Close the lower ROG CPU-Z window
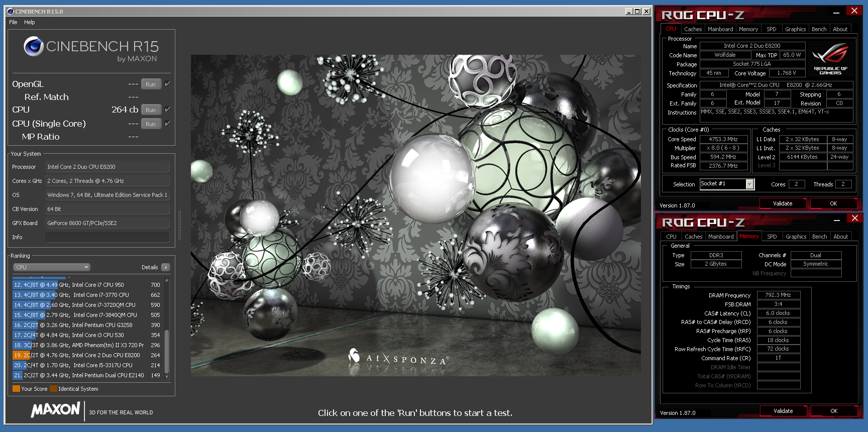 [x=855, y=218]
